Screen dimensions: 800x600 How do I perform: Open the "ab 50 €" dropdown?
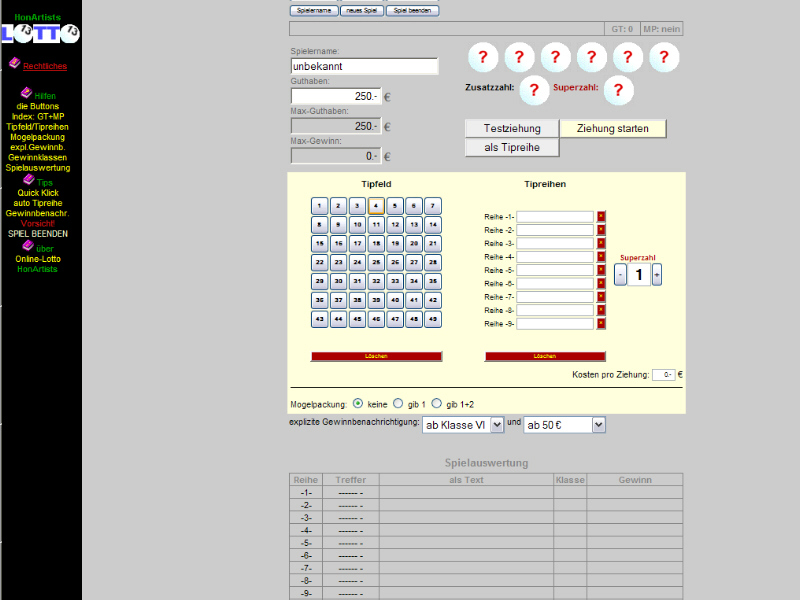click(x=565, y=425)
